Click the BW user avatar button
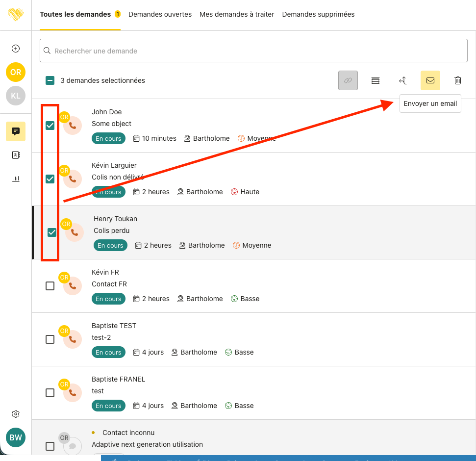 pos(16,437)
